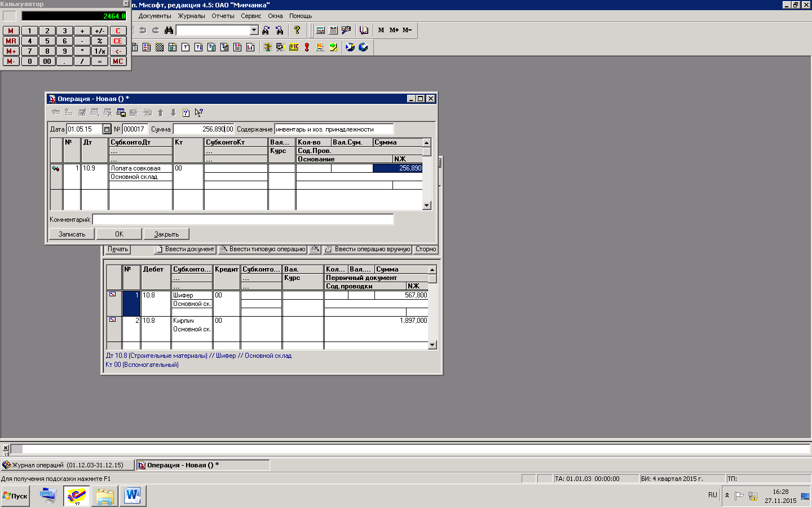Click the save rows icon in operation toolbar
The height and width of the screenshot is (508, 812).
tap(121, 112)
